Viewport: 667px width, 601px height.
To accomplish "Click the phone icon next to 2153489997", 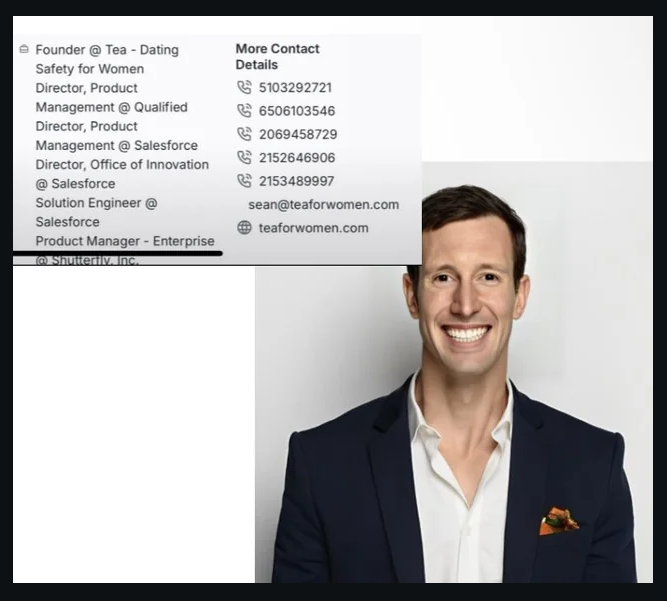I will [x=244, y=181].
